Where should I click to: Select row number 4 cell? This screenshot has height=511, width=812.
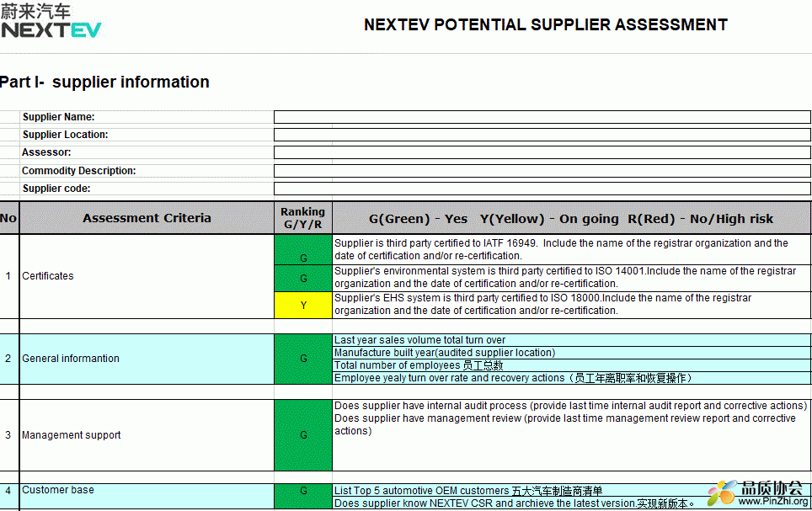[8, 497]
